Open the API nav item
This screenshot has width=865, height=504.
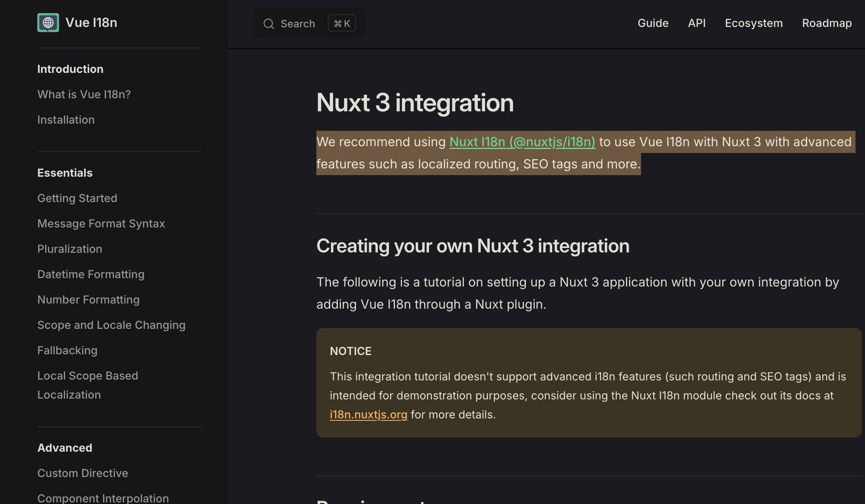tap(697, 23)
